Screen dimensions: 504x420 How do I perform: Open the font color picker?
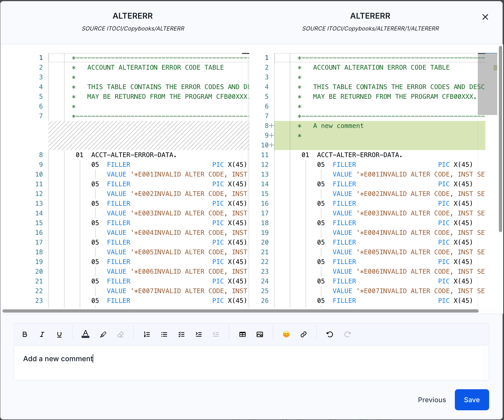click(85, 334)
